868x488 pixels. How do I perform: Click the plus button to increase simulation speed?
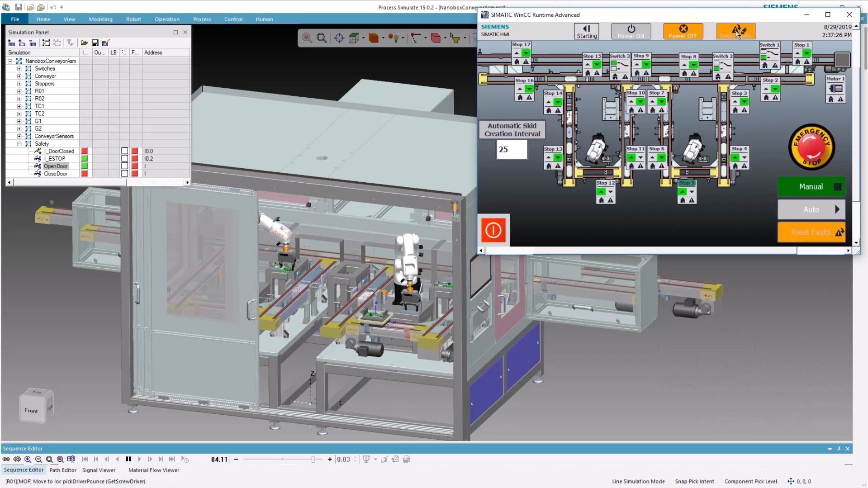pyautogui.click(x=330, y=459)
